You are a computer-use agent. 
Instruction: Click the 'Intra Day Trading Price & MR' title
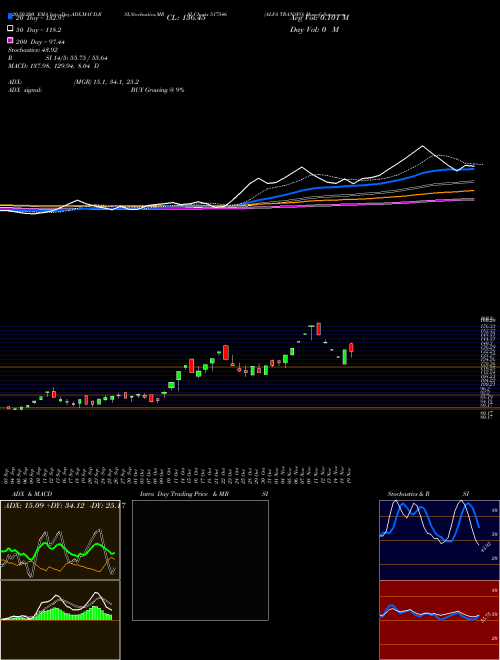[184, 494]
